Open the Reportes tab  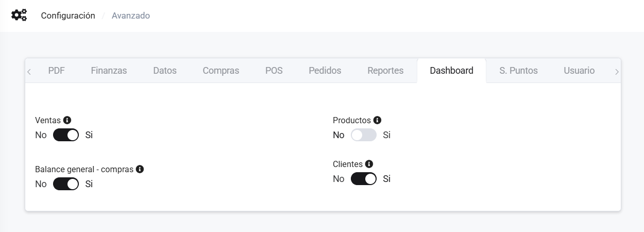[x=385, y=71]
